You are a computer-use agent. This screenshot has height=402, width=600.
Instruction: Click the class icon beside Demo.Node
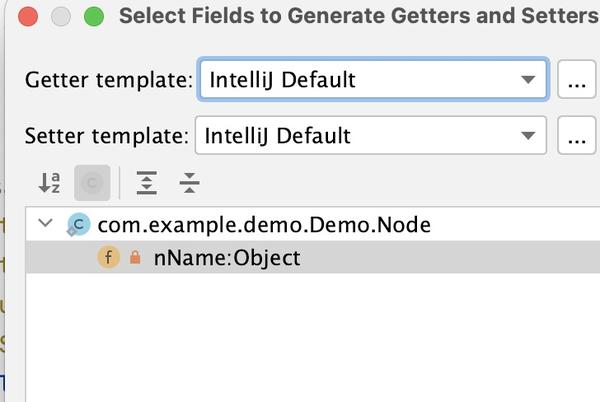78,225
